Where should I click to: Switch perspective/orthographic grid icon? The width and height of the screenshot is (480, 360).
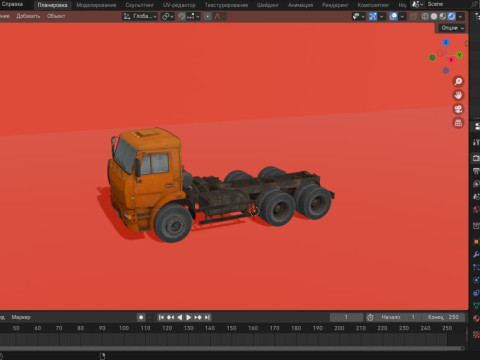(x=458, y=123)
